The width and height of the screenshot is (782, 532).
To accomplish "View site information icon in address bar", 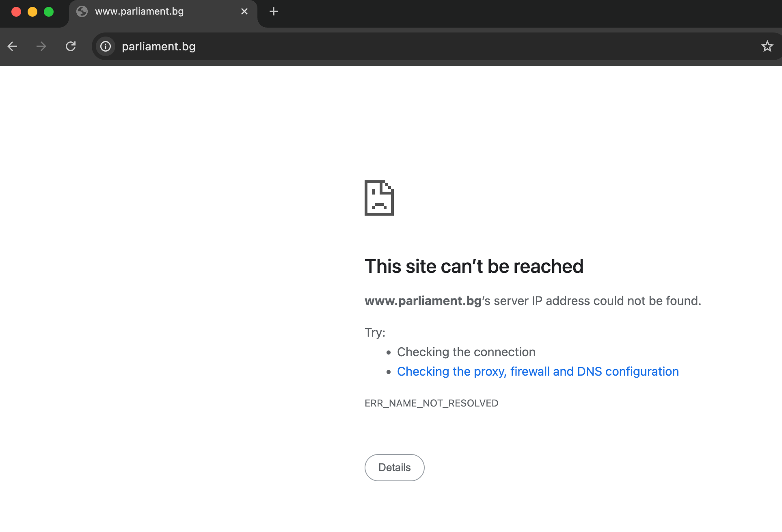I will 106,46.
